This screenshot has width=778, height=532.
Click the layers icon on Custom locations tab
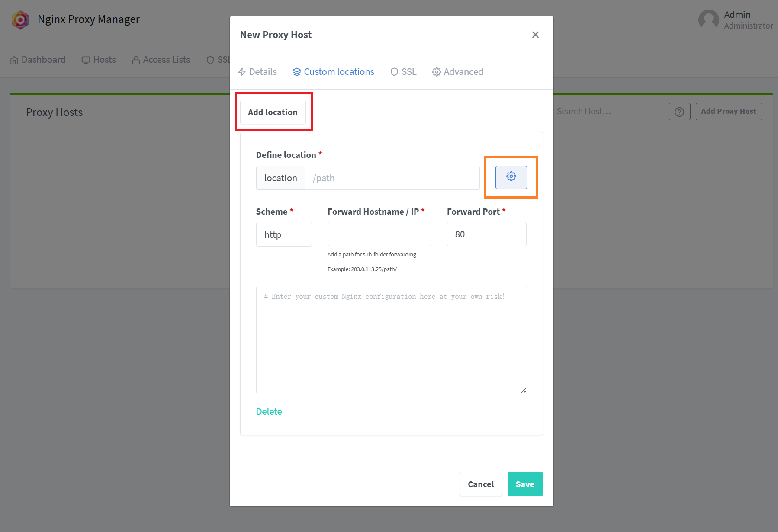[x=297, y=72]
